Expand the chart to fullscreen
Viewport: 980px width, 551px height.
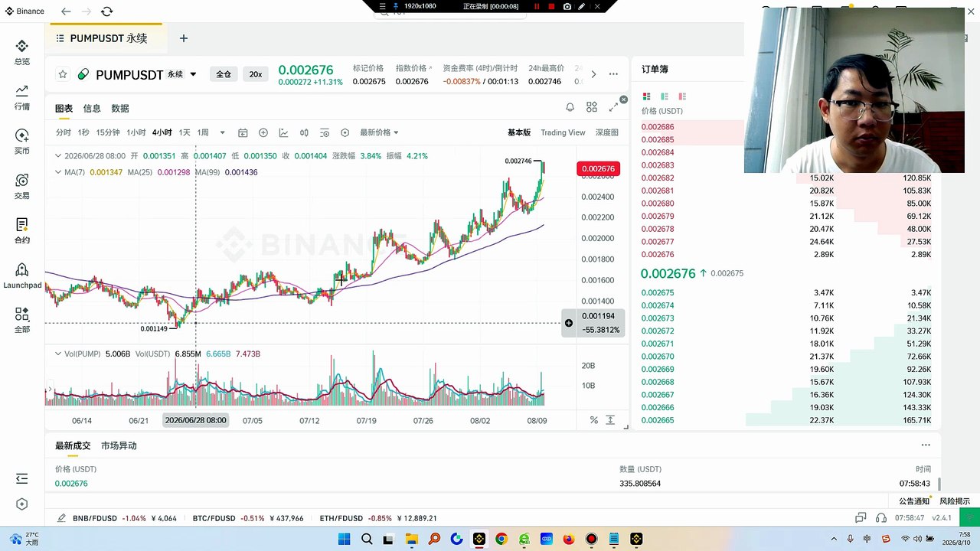612,107
